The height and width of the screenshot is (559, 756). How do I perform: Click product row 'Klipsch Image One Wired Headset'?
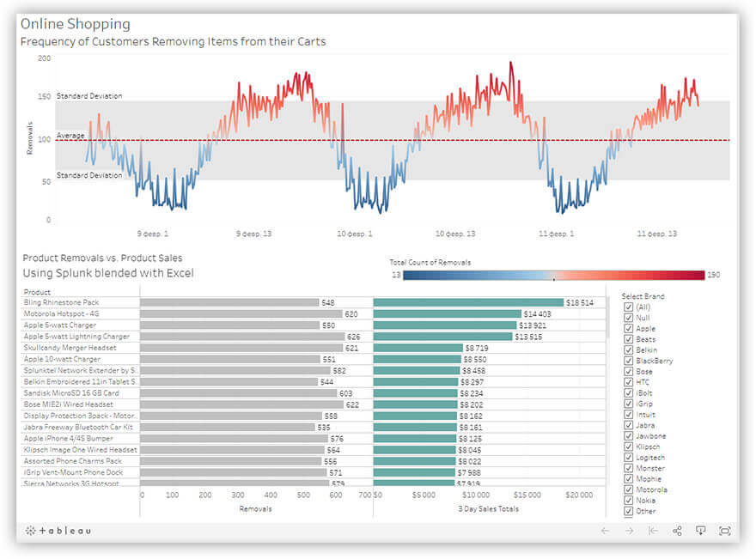click(80, 450)
